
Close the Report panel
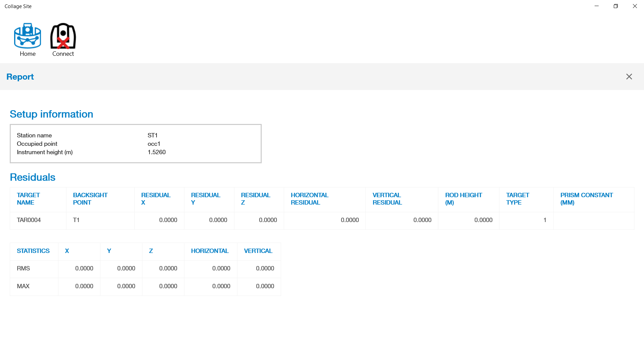click(629, 77)
